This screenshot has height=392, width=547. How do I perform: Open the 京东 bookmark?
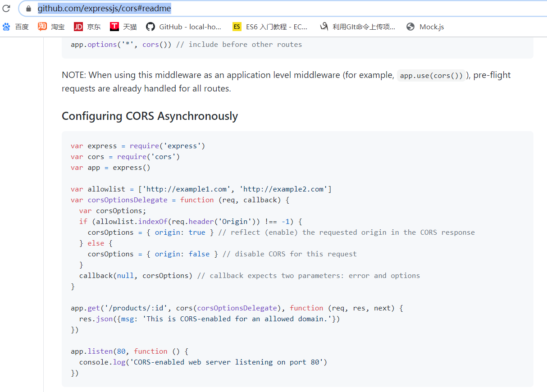click(87, 27)
